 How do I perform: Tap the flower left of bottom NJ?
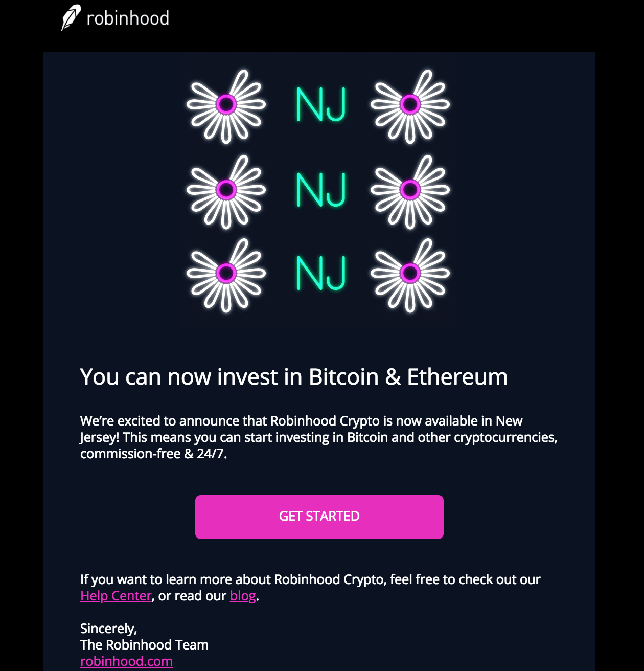coord(226,274)
